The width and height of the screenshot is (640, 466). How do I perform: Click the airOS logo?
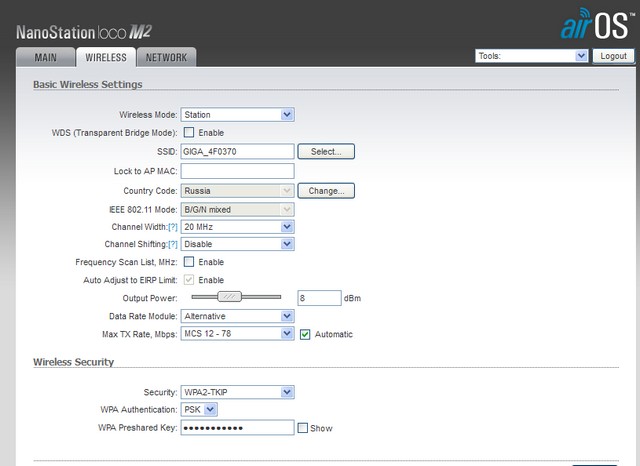point(598,24)
